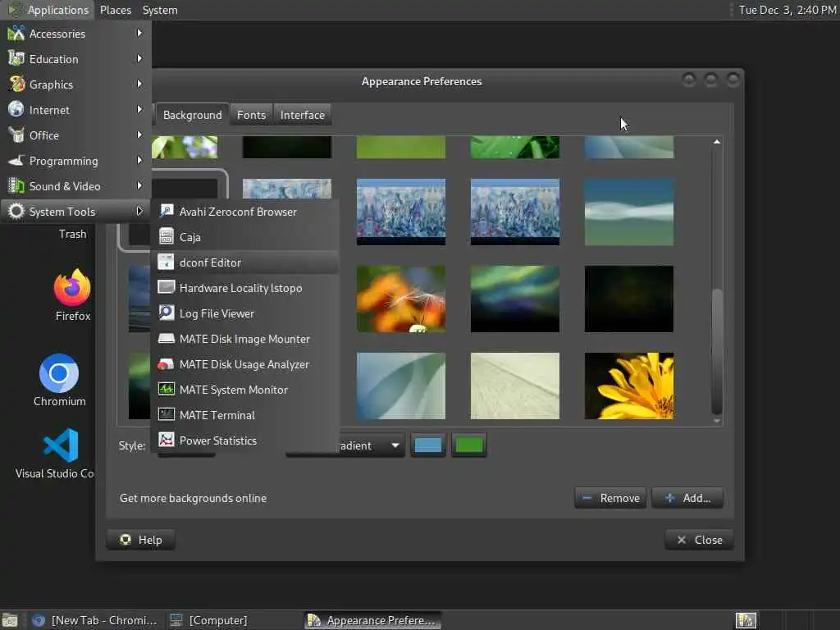The height and width of the screenshot is (630, 840).
Task: Click the Sound & Video icon
Action: pos(16,186)
